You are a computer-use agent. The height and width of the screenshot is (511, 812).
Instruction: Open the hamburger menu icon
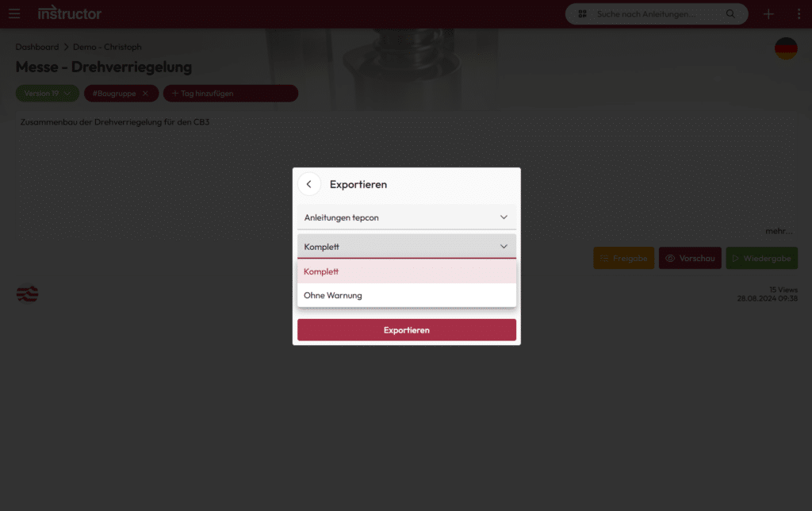click(x=14, y=13)
